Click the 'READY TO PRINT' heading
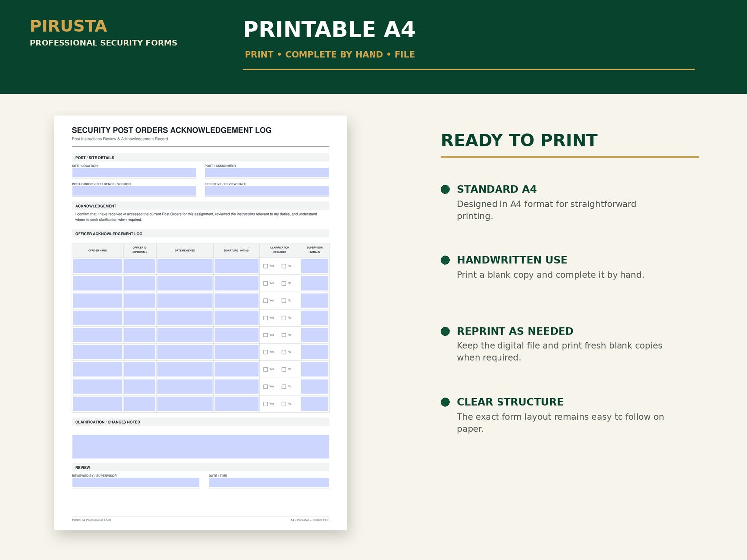The width and height of the screenshot is (747, 560). [x=519, y=140]
